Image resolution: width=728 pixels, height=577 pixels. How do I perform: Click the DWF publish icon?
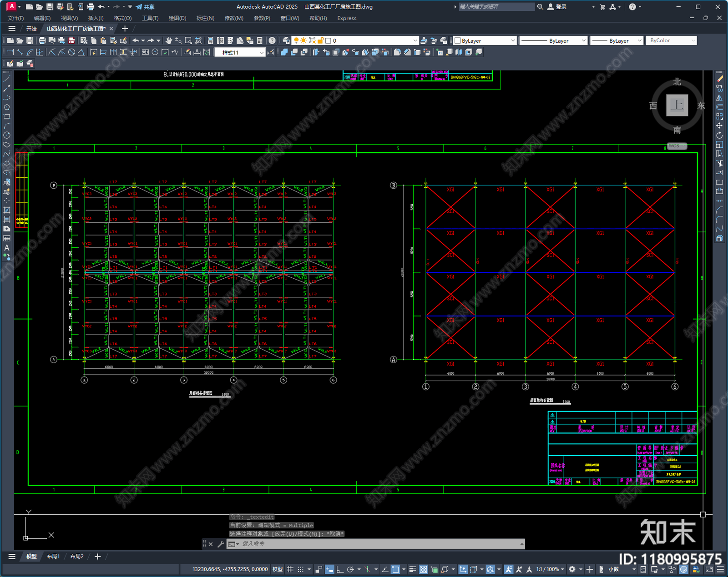tap(71, 40)
